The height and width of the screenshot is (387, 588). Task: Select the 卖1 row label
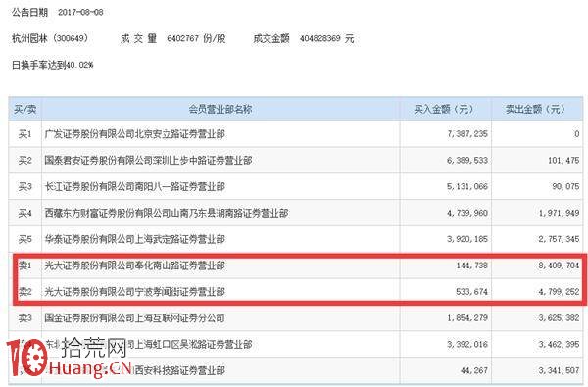[x=25, y=266]
